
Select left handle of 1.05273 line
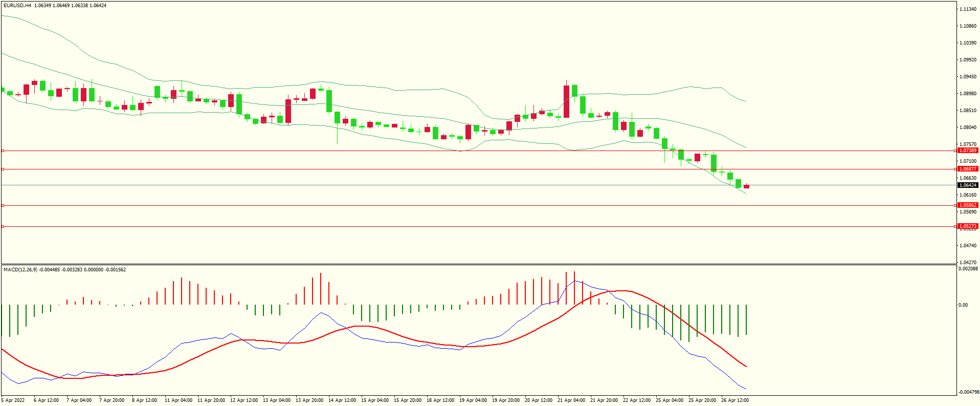pyautogui.click(x=3, y=226)
